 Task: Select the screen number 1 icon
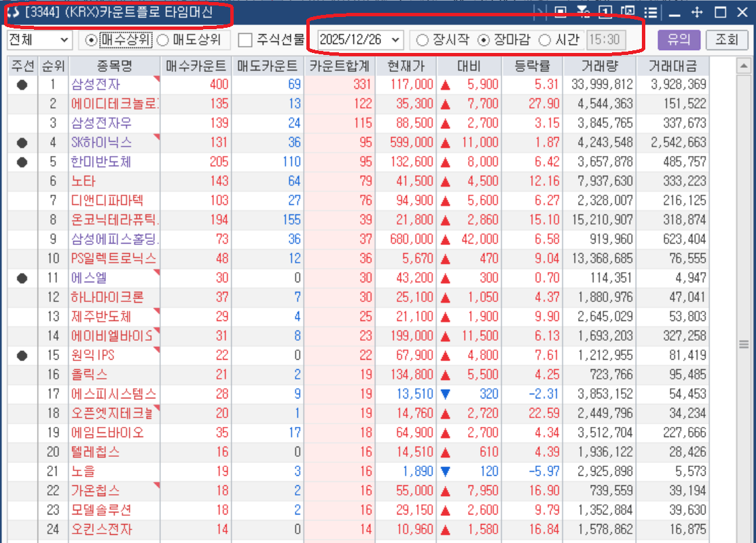click(605, 12)
